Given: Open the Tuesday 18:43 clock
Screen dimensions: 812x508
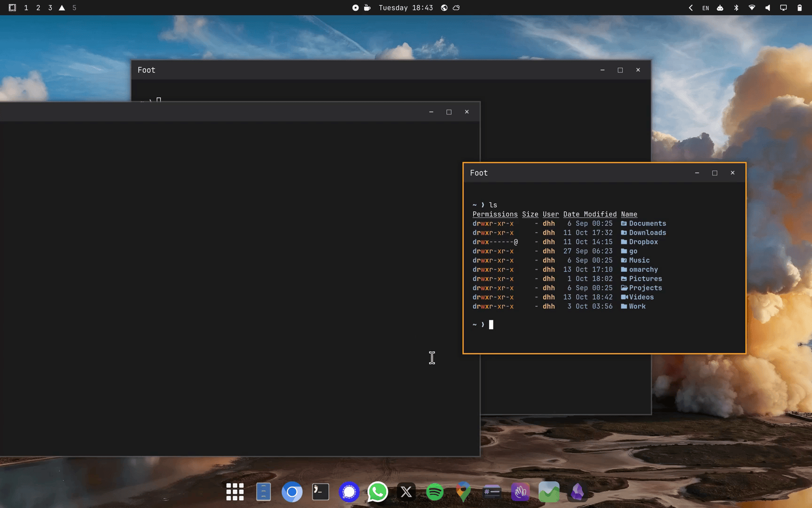Looking at the screenshot, I should [x=406, y=8].
